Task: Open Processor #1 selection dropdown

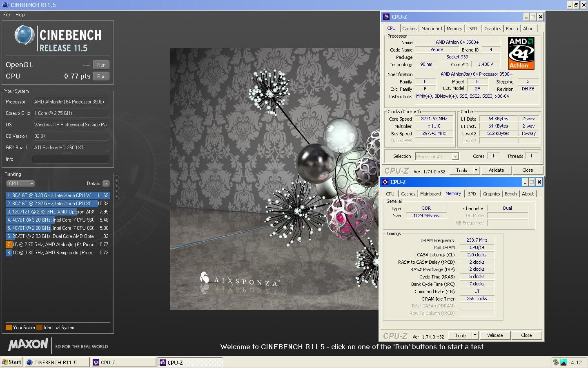Action: tap(437, 157)
